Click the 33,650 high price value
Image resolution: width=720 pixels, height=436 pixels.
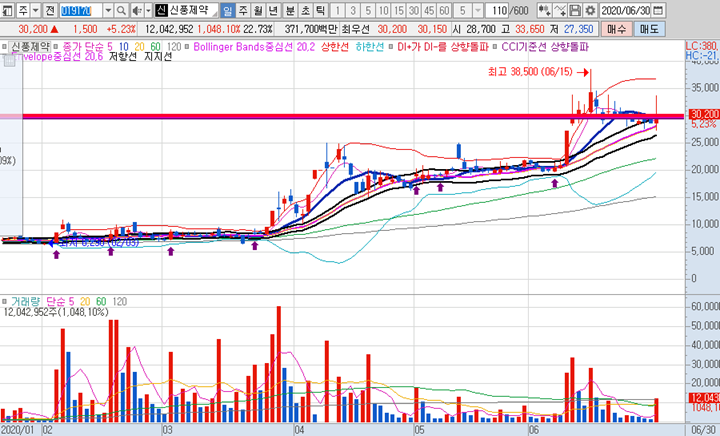529,29
